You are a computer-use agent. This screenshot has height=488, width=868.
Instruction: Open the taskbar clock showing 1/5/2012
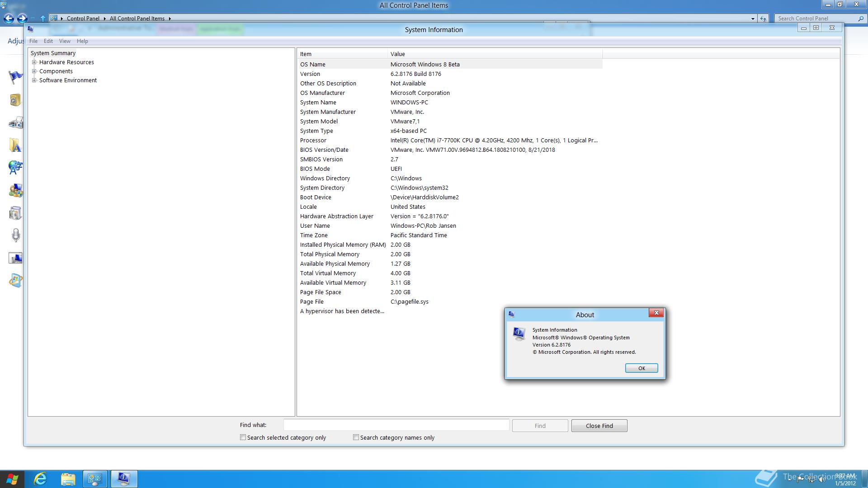(x=845, y=479)
